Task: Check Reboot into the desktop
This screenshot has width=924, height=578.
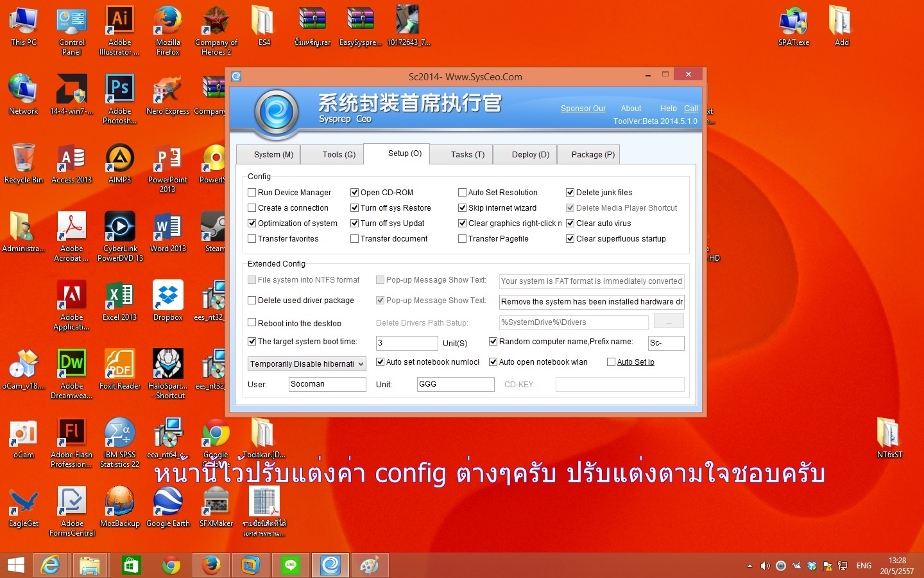Action: 252,322
